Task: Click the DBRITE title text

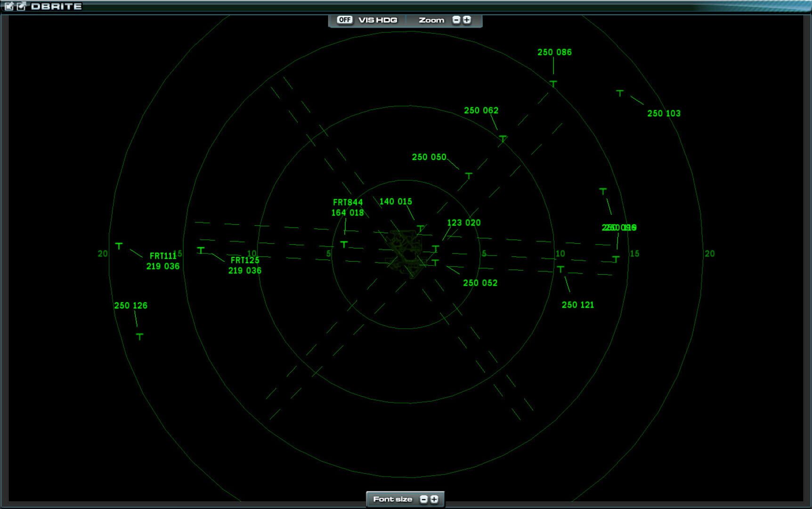Action: click(x=57, y=6)
